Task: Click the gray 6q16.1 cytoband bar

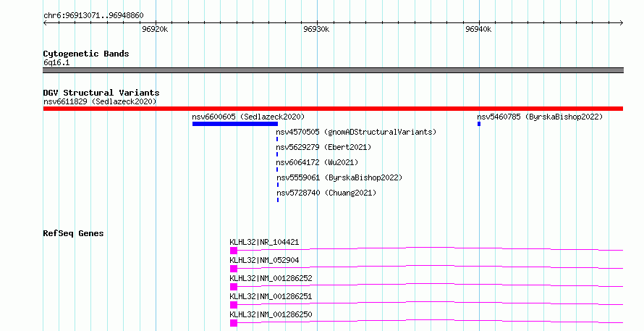Action: tap(333, 70)
